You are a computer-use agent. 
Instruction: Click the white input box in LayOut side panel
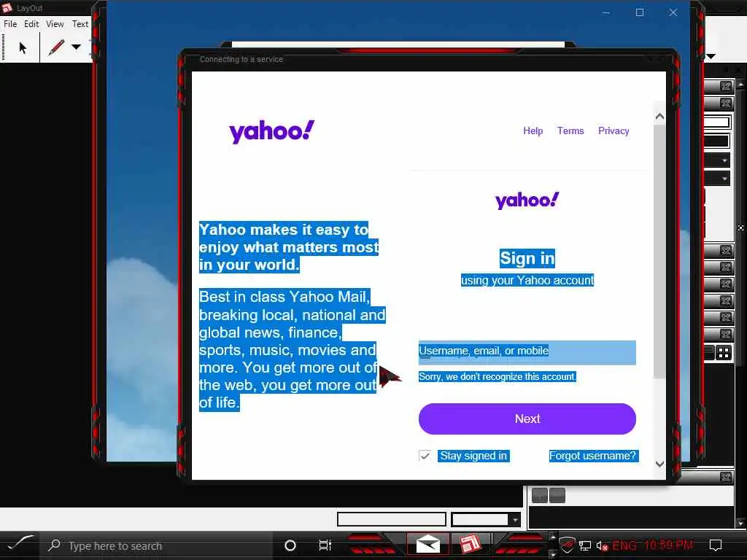[717, 122]
